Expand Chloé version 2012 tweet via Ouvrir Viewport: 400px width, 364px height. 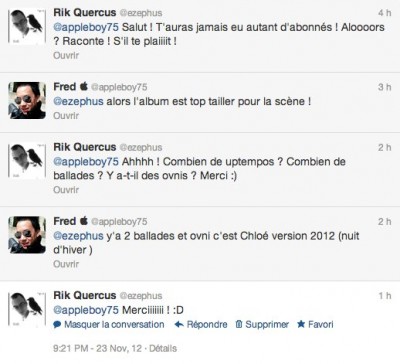pyautogui.click(x=66, y=264)
